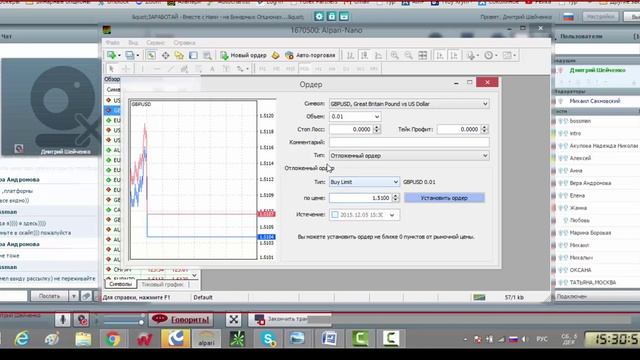Click the Настройки button at top
Viewport: 640px width, 360px height.
click(x=600, y=17)
